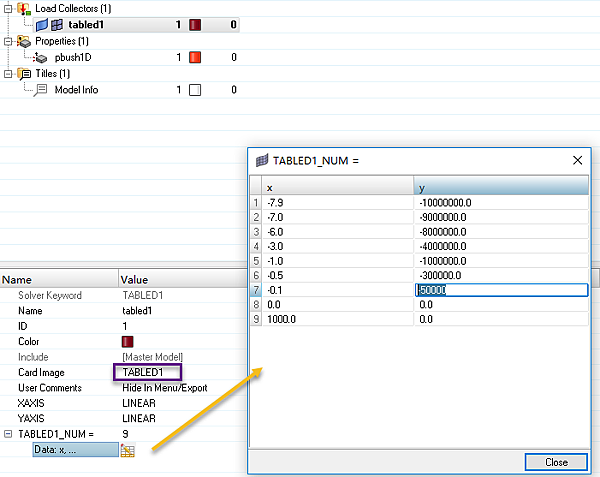Click x cell containing 1000.0

click(x=338, y=319)
